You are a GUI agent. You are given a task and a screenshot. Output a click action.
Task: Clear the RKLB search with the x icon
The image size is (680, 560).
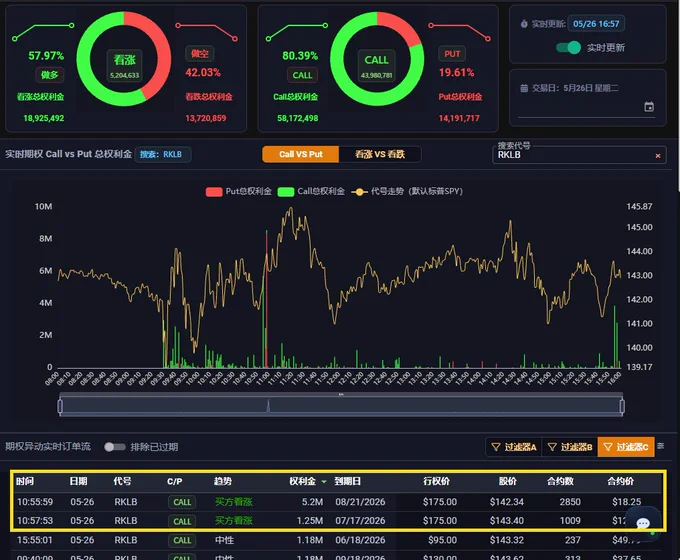658,155
